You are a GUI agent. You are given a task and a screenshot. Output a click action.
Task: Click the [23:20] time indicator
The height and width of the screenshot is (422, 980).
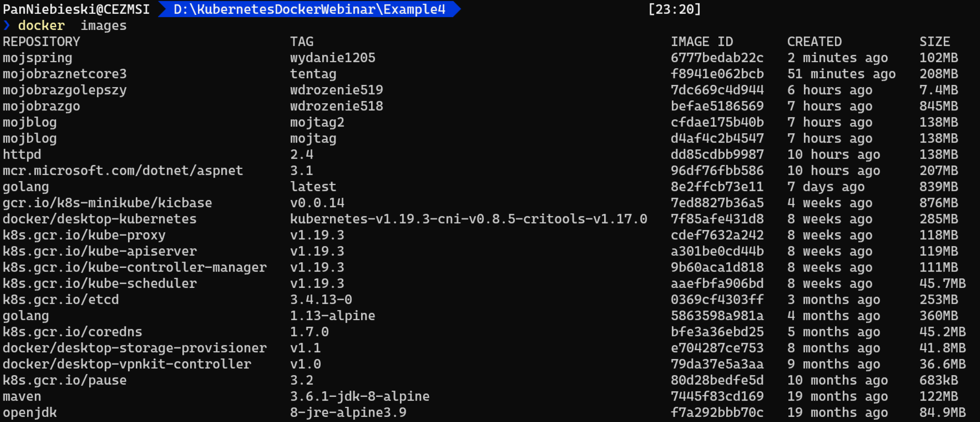tap(674, 9)
